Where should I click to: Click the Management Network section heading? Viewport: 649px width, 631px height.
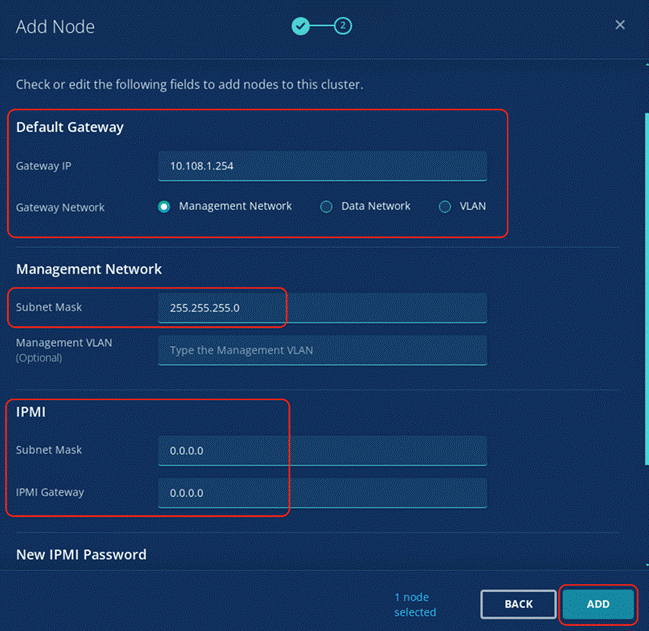tap(89, 269)
